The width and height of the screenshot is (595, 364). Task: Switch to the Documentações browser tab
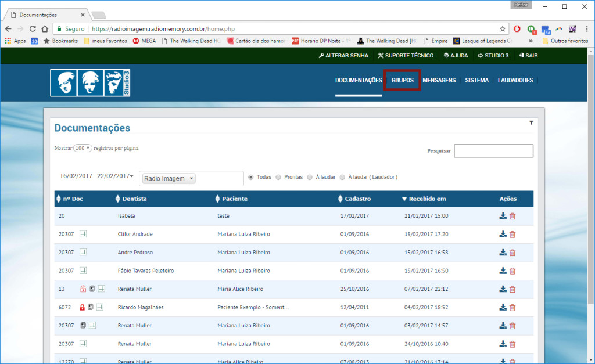(x=46, y=15)
